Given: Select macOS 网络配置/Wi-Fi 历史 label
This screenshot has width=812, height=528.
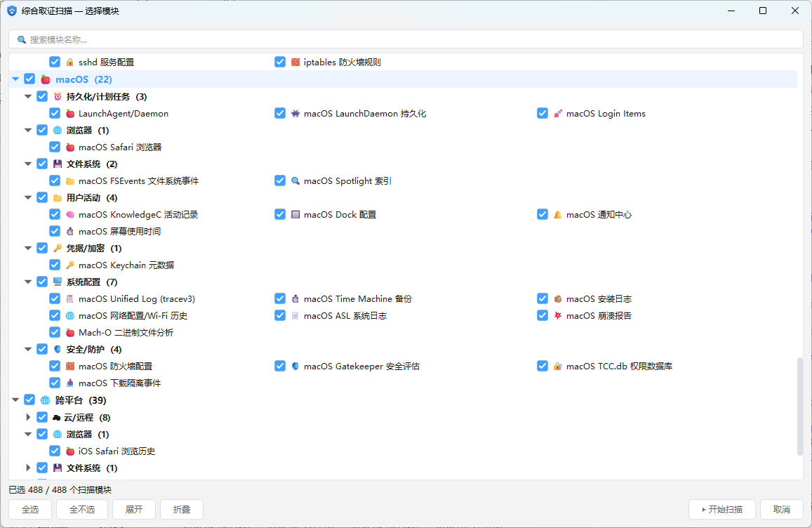Looking at the screenshot, I should (x=133, y=315).
